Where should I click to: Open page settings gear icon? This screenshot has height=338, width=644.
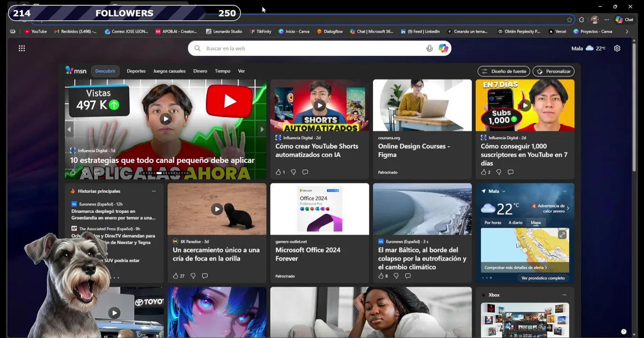(x=617, y=48)
